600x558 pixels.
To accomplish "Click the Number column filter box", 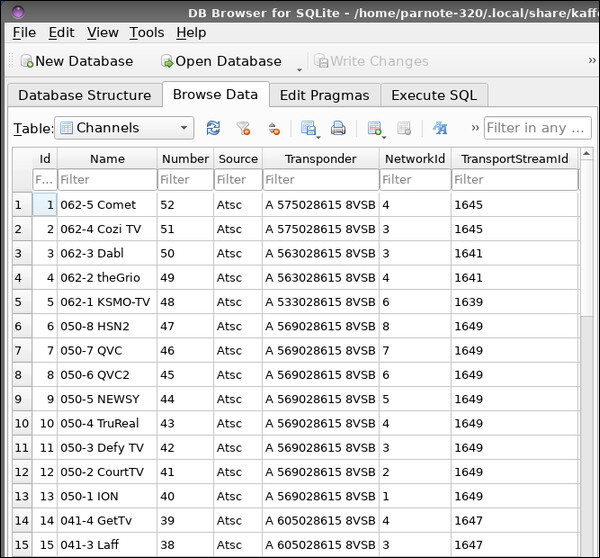I will click(x=185, y=179).
